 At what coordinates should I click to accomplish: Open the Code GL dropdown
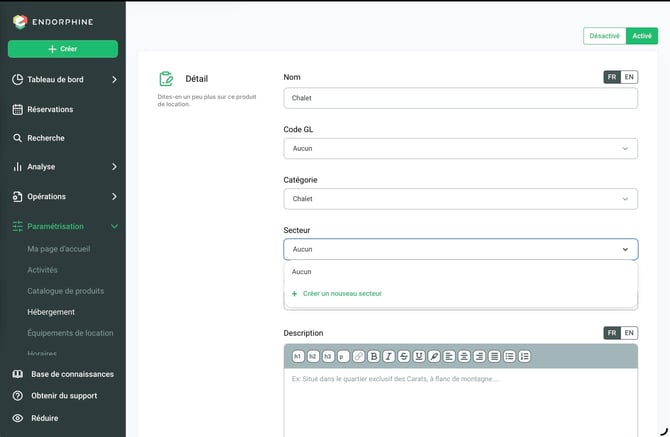point(461,149)
